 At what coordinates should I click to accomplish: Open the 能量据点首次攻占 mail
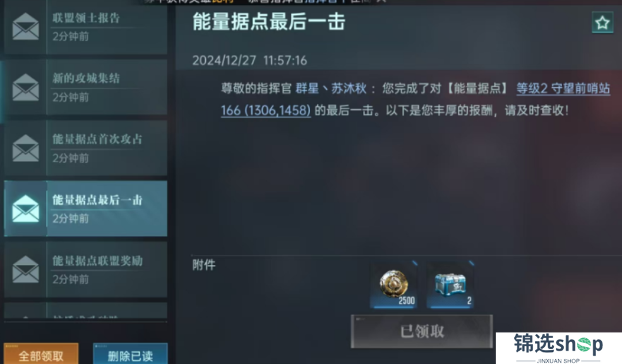pyautogui.click(x=86, y=148)
